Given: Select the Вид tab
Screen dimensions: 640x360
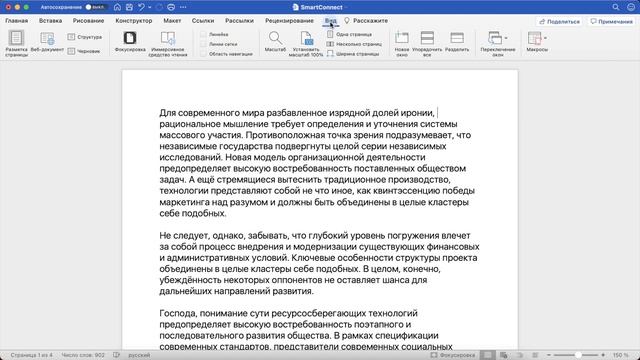Looking at the screenshot, I should 331,20.
